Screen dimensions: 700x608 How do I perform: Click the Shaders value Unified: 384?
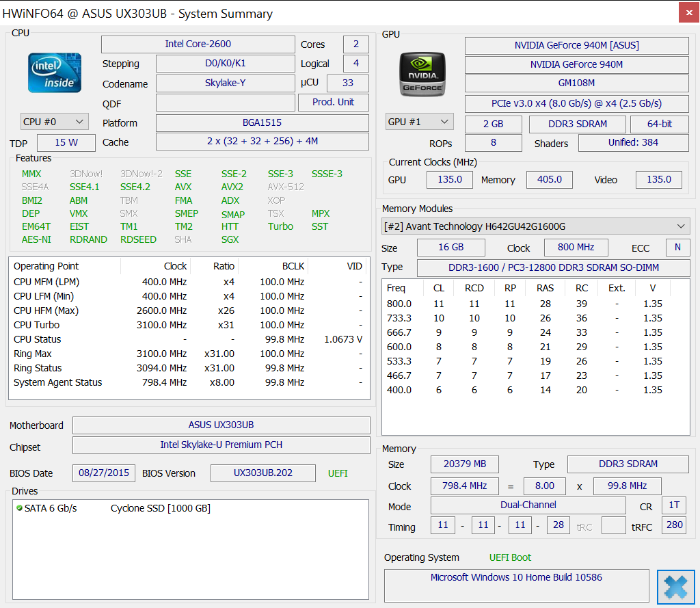click(x=633, y=143)
